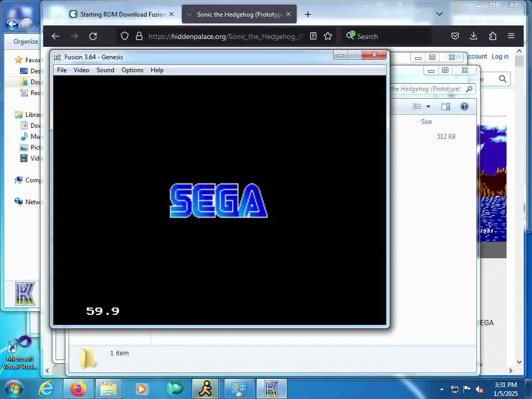Open a new Firefox tab

pos(308,14)
